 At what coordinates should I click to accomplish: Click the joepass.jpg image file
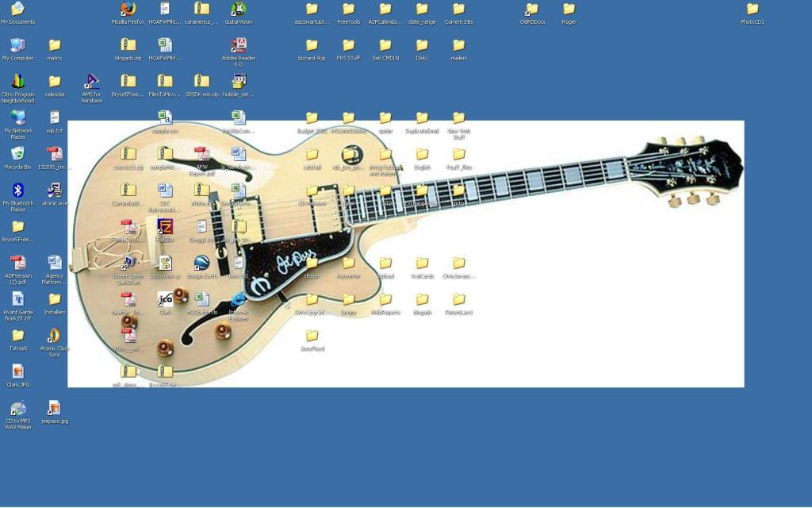[54, 409]
